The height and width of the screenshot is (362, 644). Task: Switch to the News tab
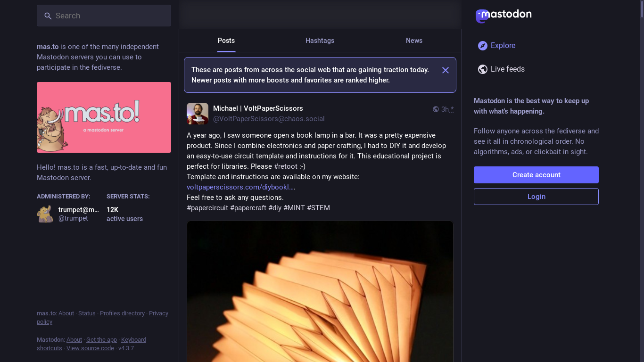coord(414,41)
